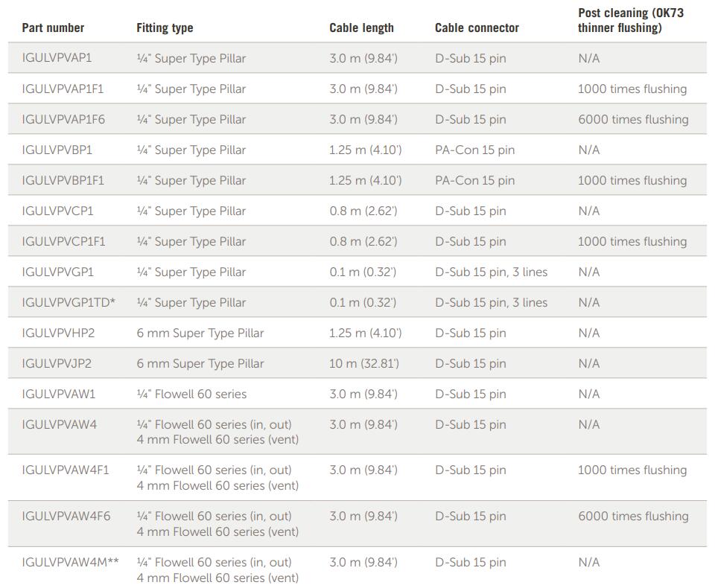This screenshot has width=715, height=588.
Task: Click the Cable length column header
Action: [x=361, y=28]
